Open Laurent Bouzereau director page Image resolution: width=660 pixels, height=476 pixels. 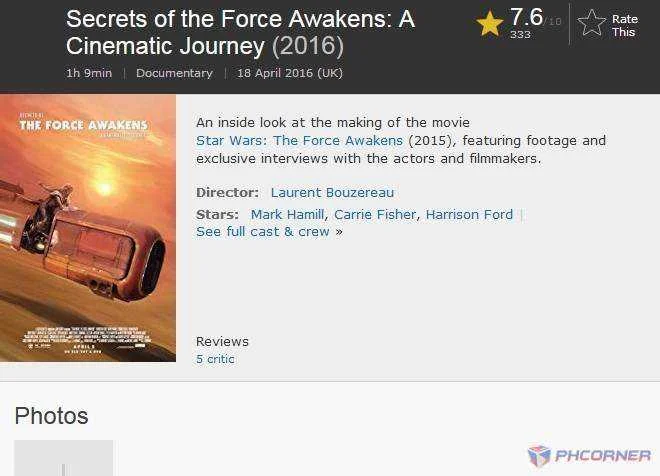coord(332,192)
